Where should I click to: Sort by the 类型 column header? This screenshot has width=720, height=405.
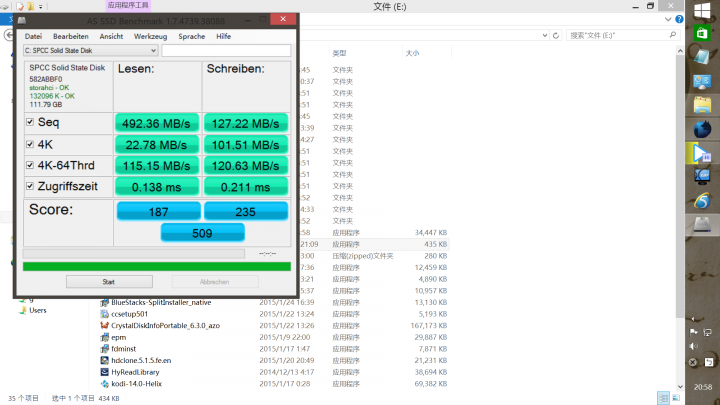point(339,53)
